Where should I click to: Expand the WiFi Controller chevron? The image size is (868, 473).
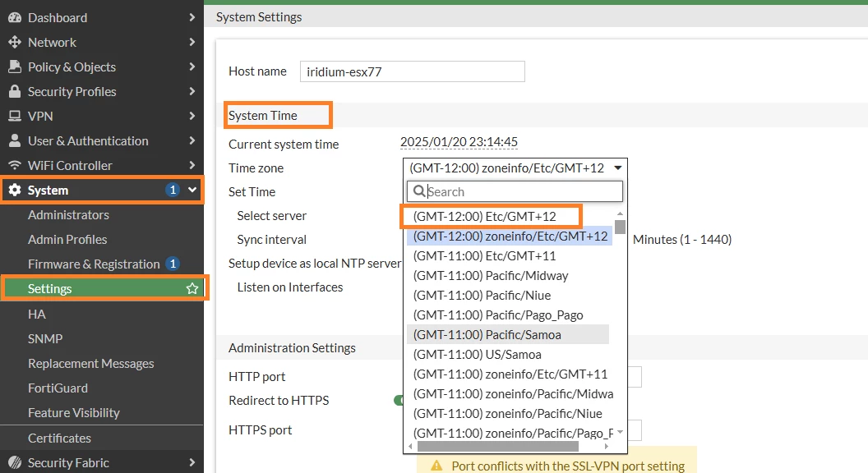coord(192,165)
